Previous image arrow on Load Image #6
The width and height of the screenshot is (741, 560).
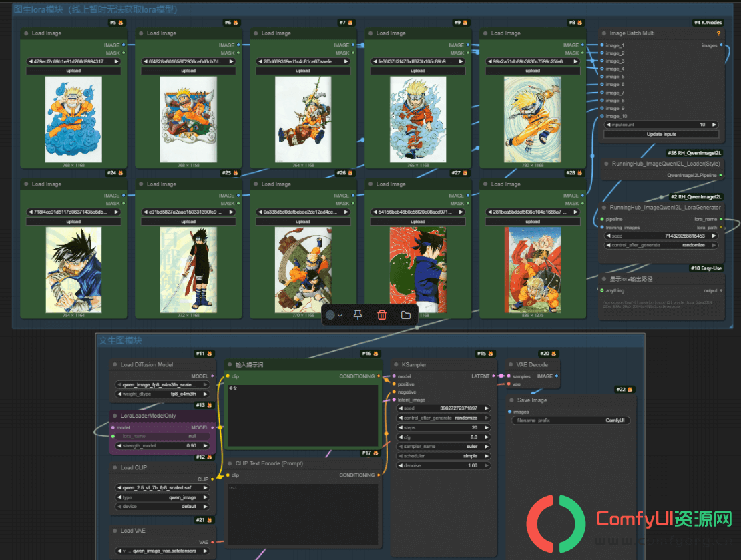146,61
